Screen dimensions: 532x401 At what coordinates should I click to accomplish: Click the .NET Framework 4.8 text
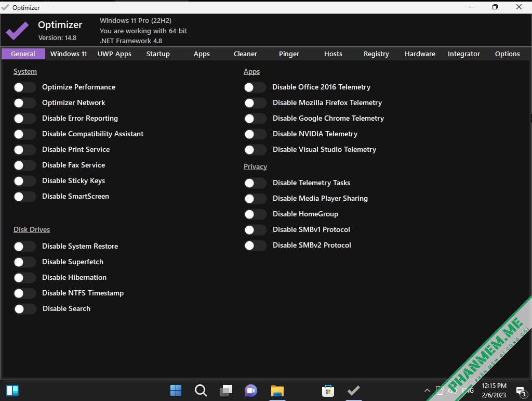(x=131, y=41)
